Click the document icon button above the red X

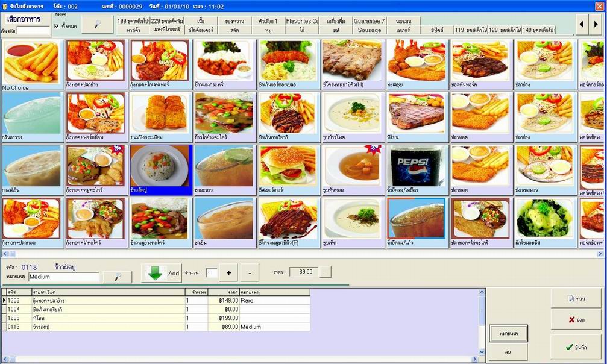tap(576, 298)
